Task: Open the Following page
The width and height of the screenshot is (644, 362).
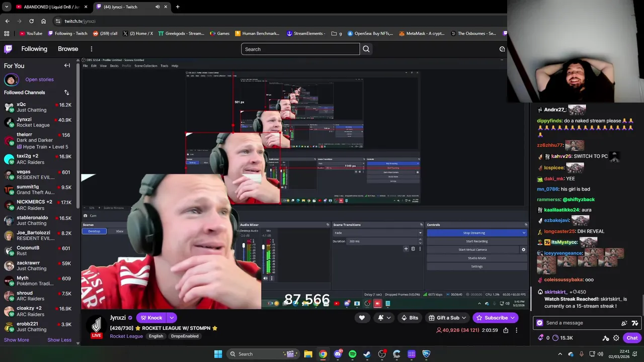Action: [x=34, y=49]
